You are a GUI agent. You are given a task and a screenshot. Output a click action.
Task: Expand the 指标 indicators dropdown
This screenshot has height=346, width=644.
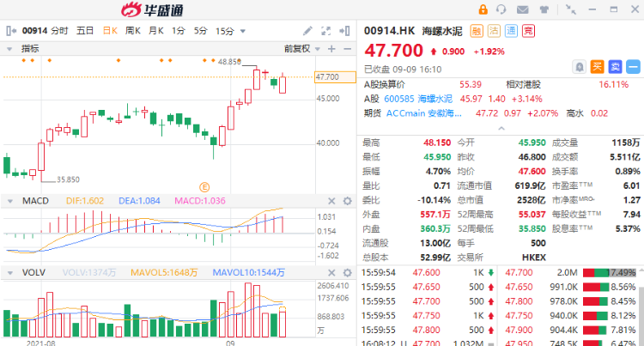[x=9, y=49]
